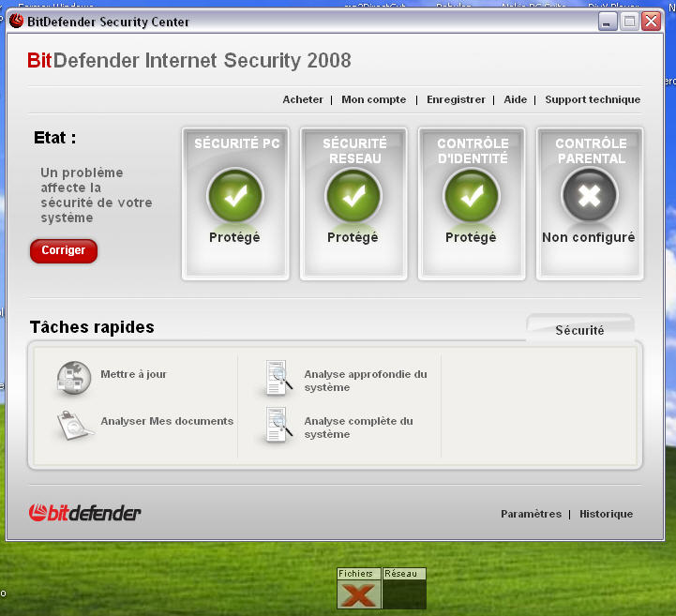
Task: Open the Acheter link
Action: 303,99
